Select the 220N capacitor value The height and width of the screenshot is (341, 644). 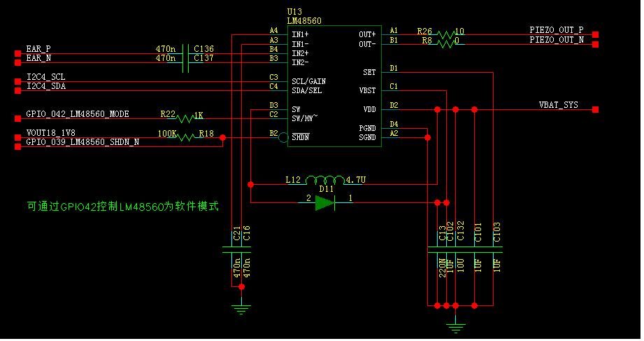pos(442,268)
